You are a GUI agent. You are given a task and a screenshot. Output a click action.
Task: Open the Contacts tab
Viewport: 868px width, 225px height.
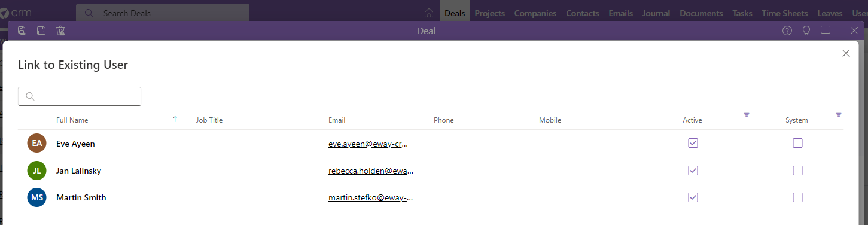(583, 13)
